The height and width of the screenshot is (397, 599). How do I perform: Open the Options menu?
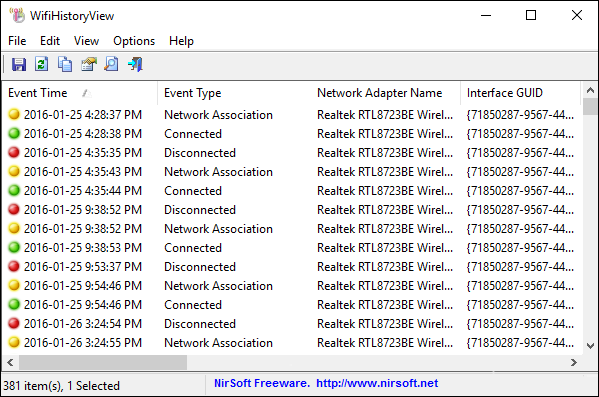click(x=134, y=41)
